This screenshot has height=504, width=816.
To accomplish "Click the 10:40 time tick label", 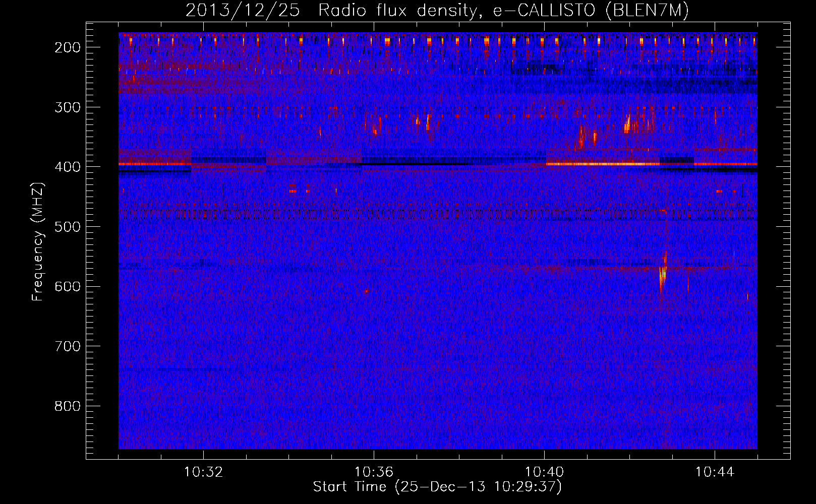I will (544, 472).
